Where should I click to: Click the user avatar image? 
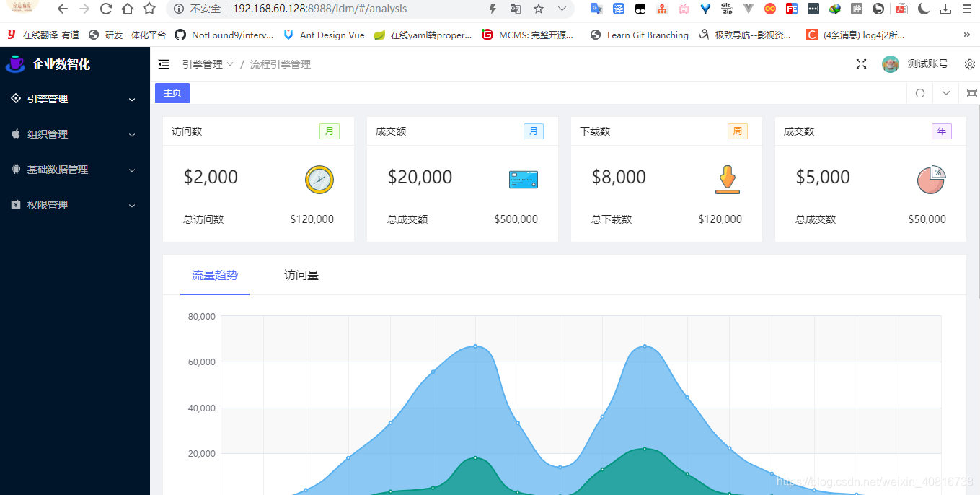[891, 64]
